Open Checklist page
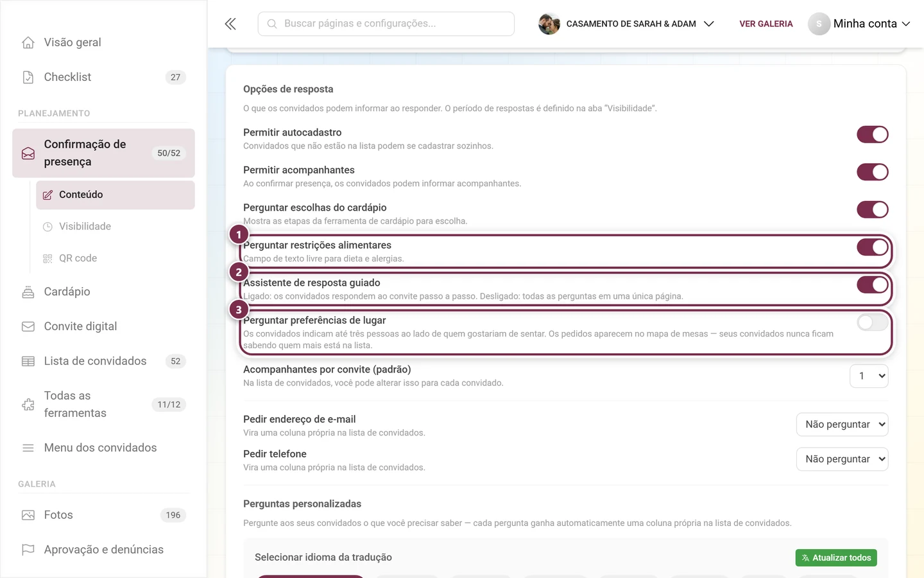The width and height of the screenshot is (924, 578). coord(103,77)
